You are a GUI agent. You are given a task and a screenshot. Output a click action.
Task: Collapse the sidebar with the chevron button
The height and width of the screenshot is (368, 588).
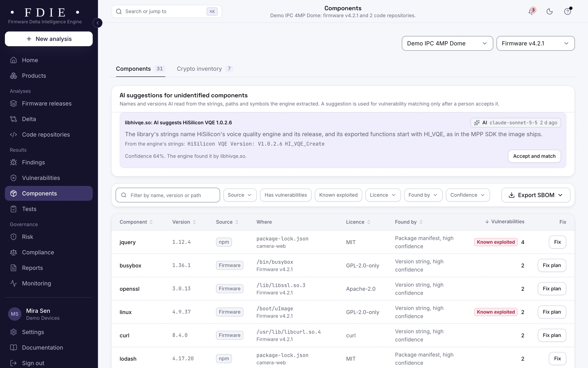point(97,23)
